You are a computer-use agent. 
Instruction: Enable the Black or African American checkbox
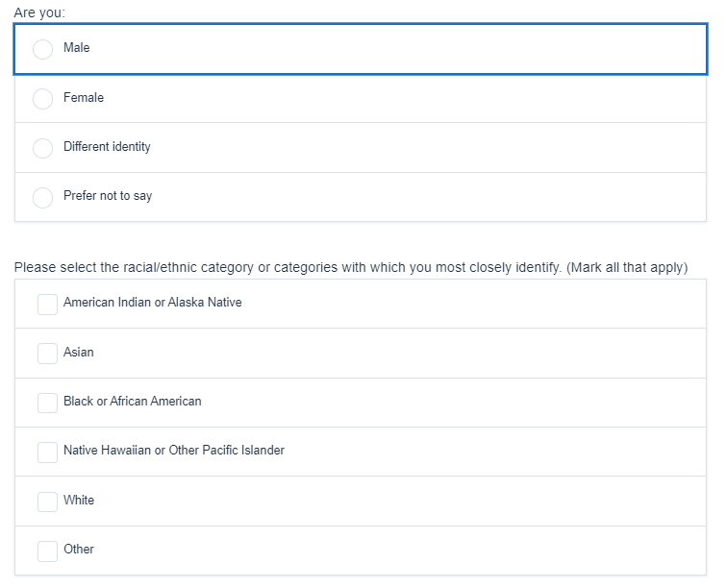(x=47, y=403)
